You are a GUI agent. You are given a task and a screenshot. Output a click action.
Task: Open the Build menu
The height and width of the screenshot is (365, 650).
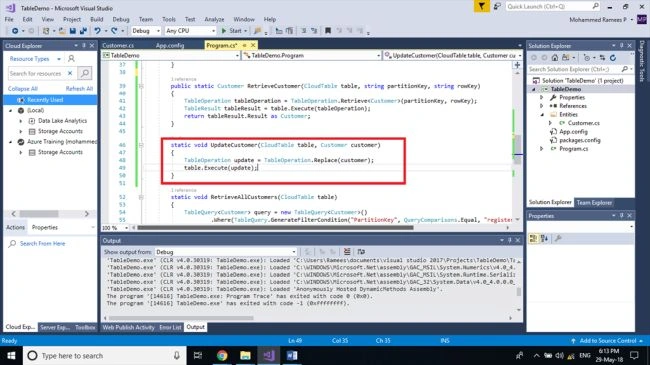point(97,19)
